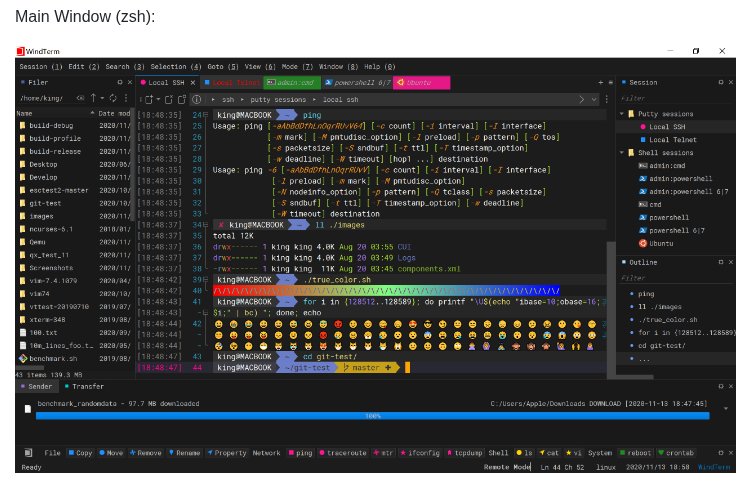Switch to the Sender tab

36,386
